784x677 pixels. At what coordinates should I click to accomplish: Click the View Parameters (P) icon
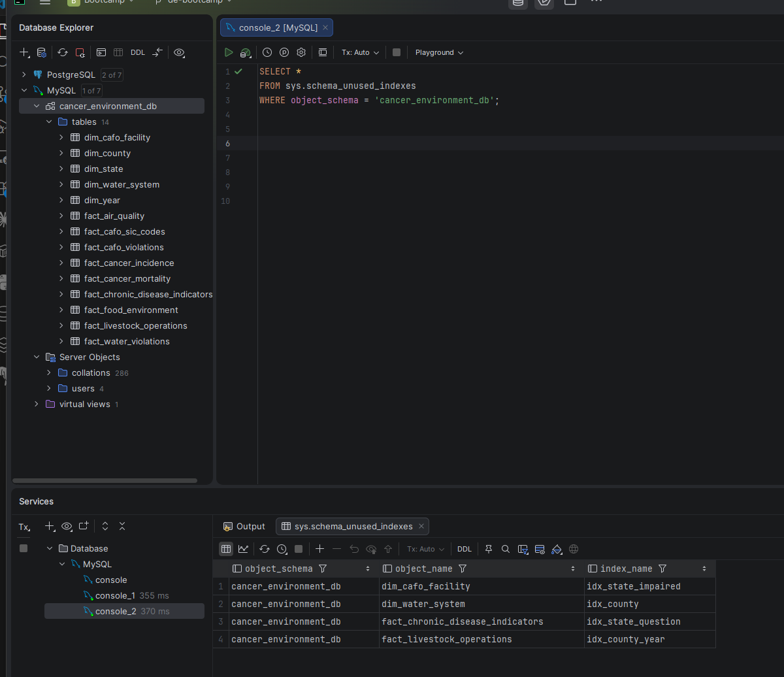point(284,52)
